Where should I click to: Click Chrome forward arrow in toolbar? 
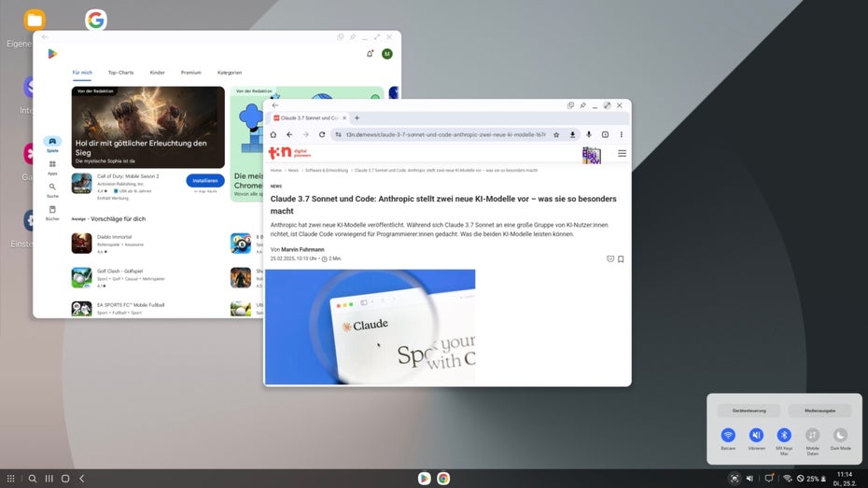(305, 134)
